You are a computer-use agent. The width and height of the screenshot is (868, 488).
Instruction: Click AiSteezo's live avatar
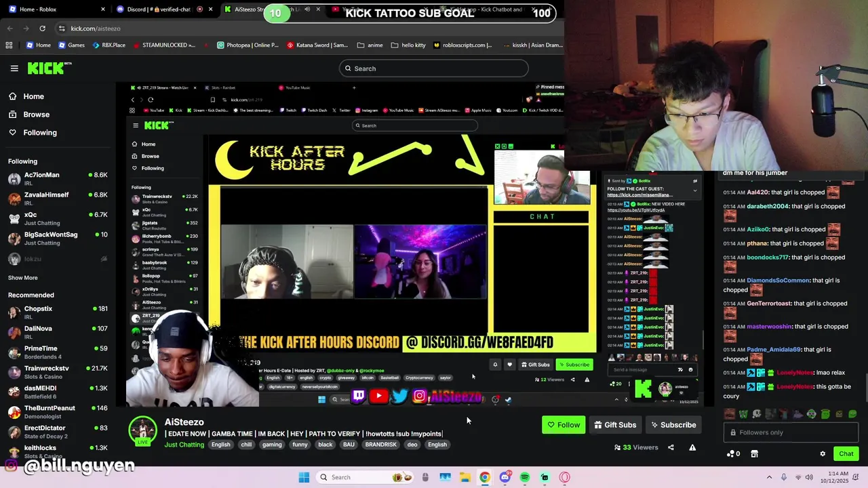[143, 431]
